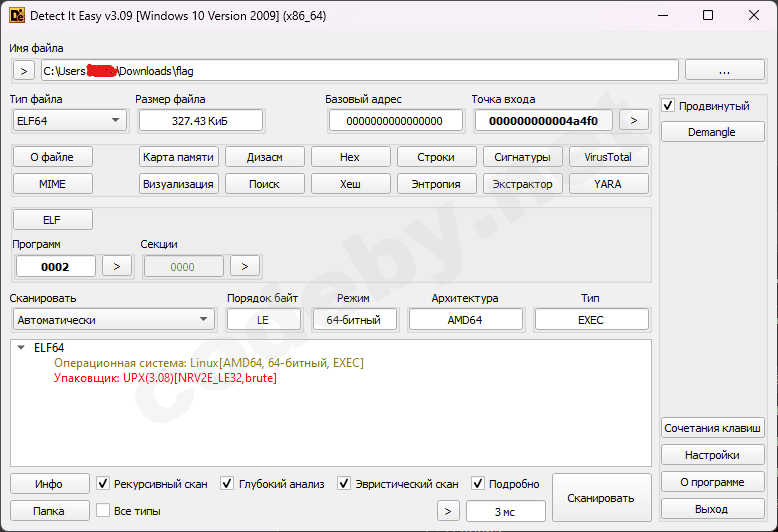The width and height of the screenshot is (778, 532).
Task: Click the Экстрактор button
Action: pos(522,184)
